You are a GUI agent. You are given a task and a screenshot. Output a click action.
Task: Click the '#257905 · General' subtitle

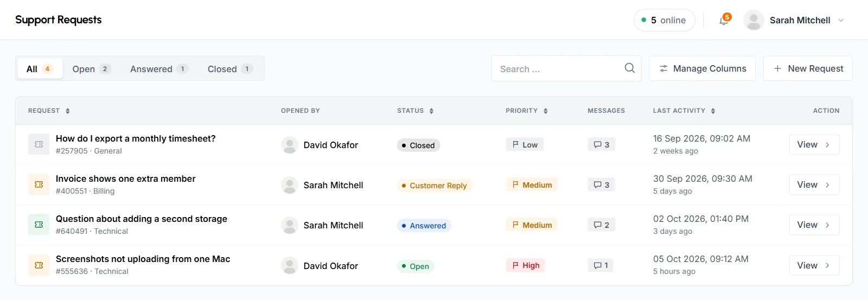[89, 151]
